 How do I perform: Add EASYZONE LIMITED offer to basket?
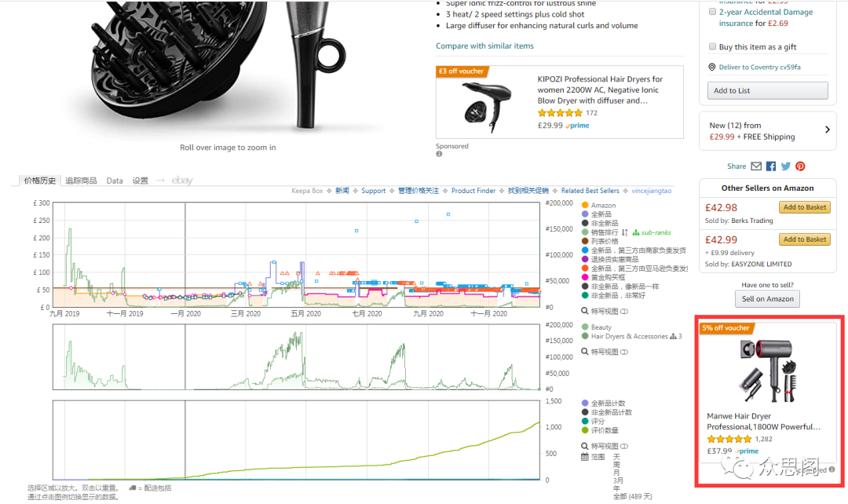click(805, 239)
